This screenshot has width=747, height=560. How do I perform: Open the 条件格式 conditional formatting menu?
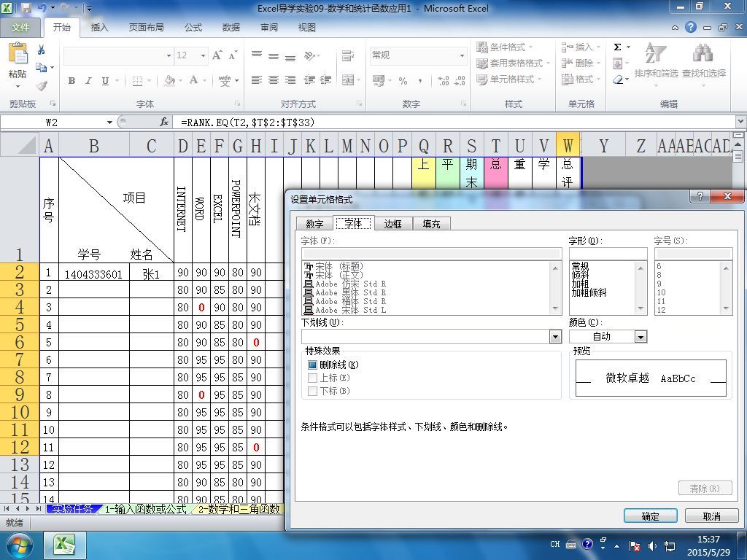pyautogui.click(x=505, y=47)
